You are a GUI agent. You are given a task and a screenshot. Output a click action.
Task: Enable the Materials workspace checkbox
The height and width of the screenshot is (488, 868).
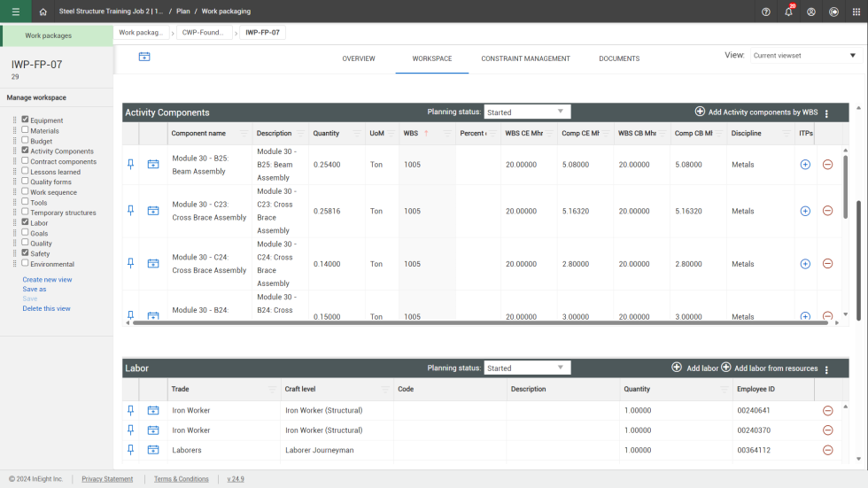26,130
